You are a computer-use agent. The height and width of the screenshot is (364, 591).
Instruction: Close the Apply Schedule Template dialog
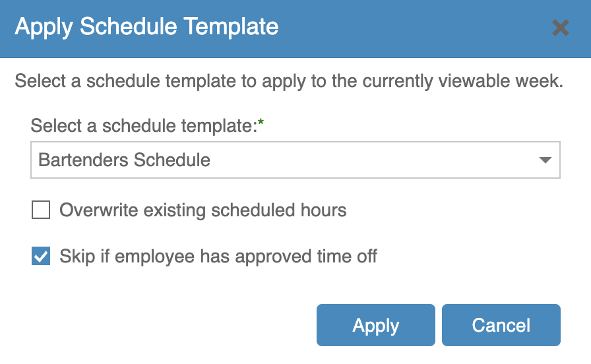[x=560, y=28]
